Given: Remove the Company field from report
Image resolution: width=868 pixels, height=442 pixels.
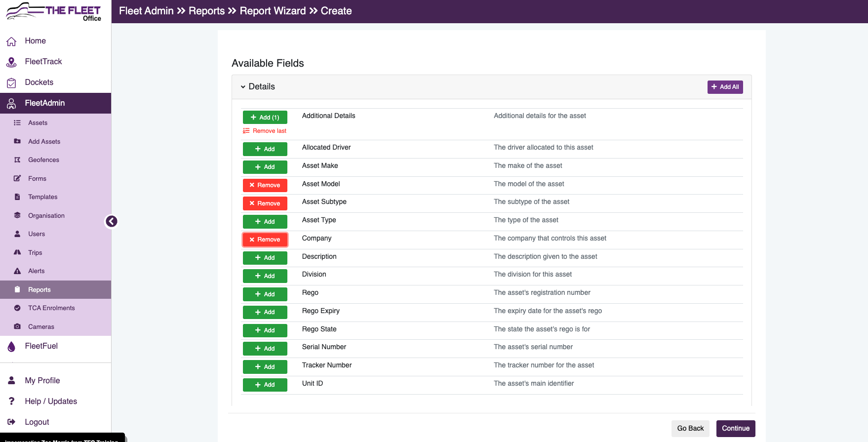Looking at the screenshot, I should pos(265,240).
